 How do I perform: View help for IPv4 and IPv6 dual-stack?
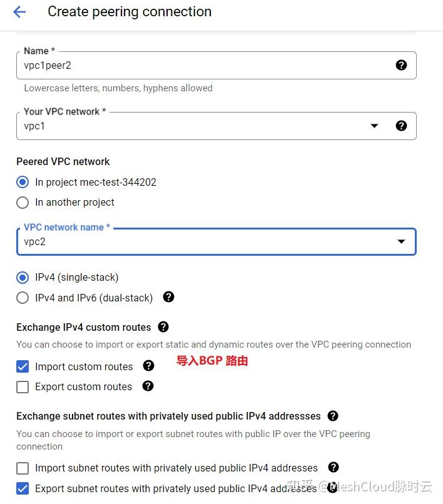168,298
